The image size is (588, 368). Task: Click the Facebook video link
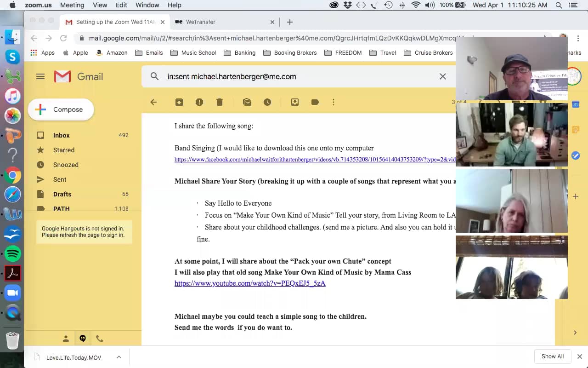point(315,160)
